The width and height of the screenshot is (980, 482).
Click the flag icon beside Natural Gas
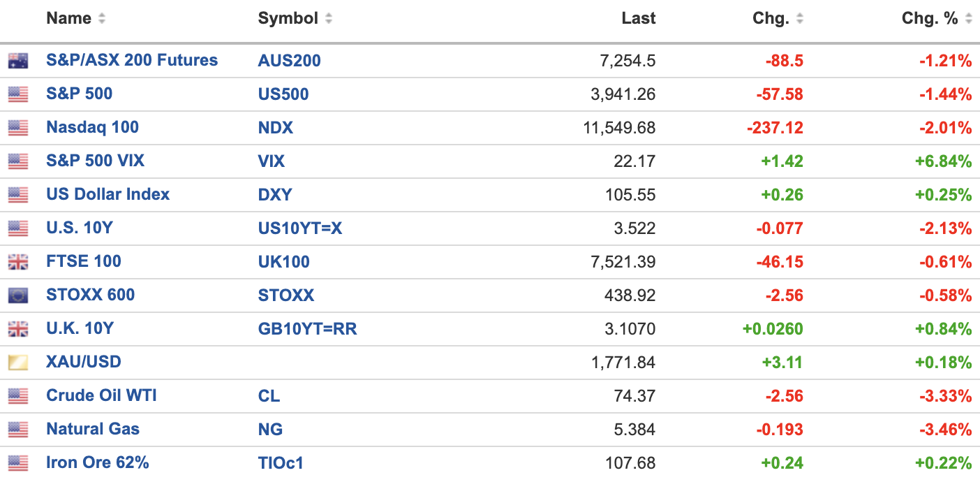point(18,430)
